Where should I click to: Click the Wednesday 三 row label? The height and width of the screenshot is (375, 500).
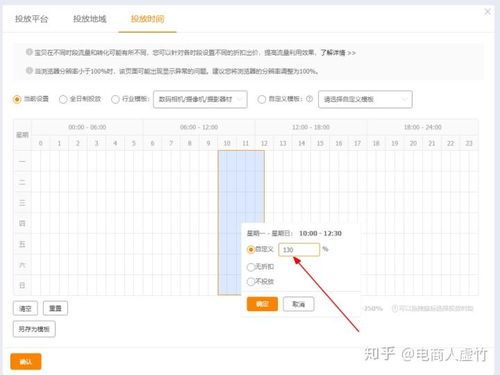click(x=22, y=203)
